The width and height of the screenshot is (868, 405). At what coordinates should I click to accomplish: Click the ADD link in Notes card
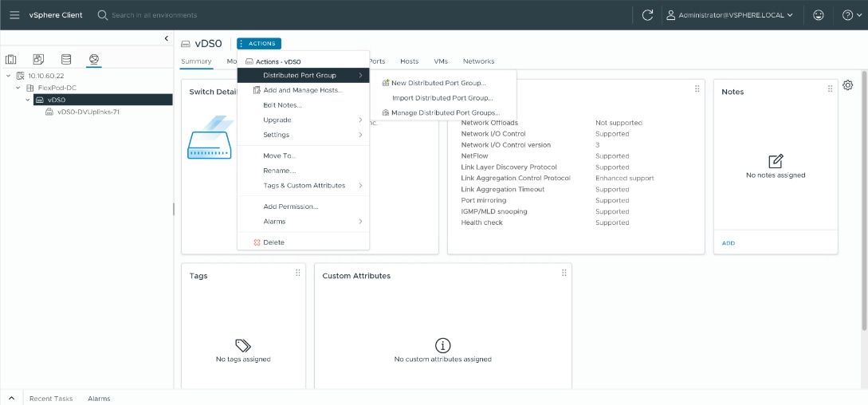729,243
